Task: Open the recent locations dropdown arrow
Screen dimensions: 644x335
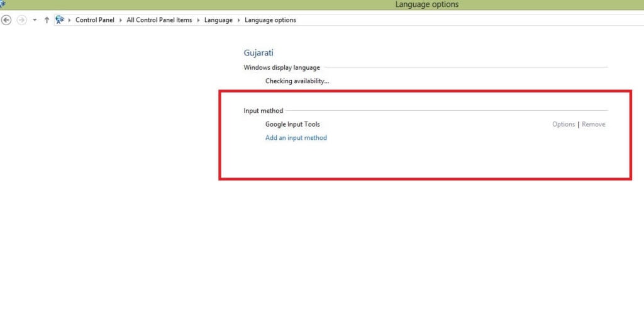Action: [35, 20]
